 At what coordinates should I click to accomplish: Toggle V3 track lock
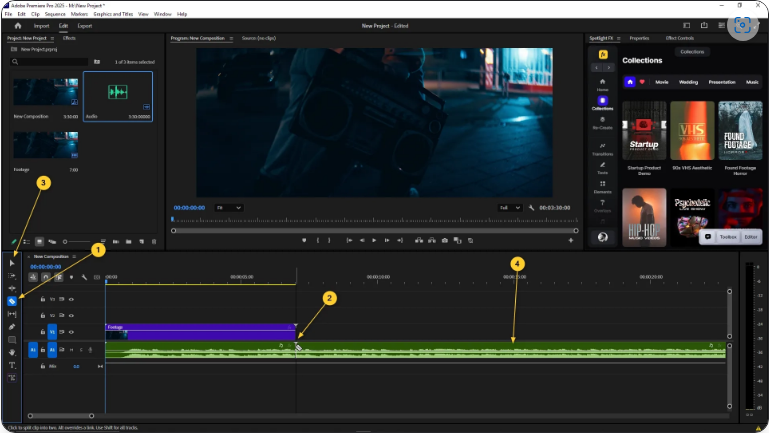point(43,299)
